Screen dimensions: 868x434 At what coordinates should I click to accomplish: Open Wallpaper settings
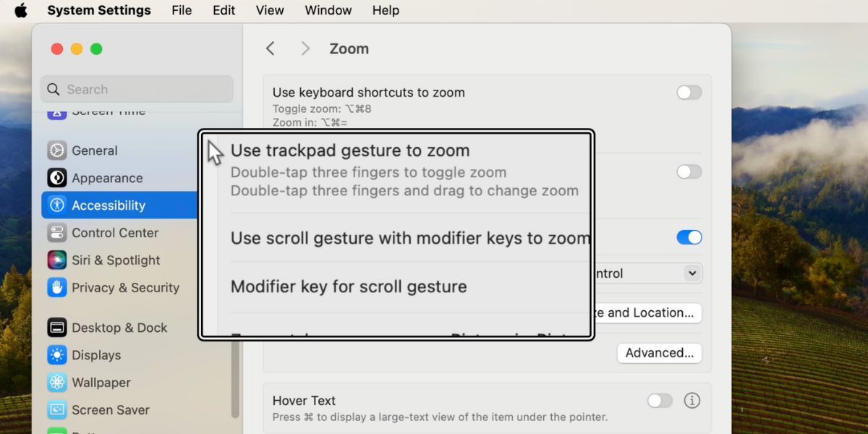pos(101,383)
